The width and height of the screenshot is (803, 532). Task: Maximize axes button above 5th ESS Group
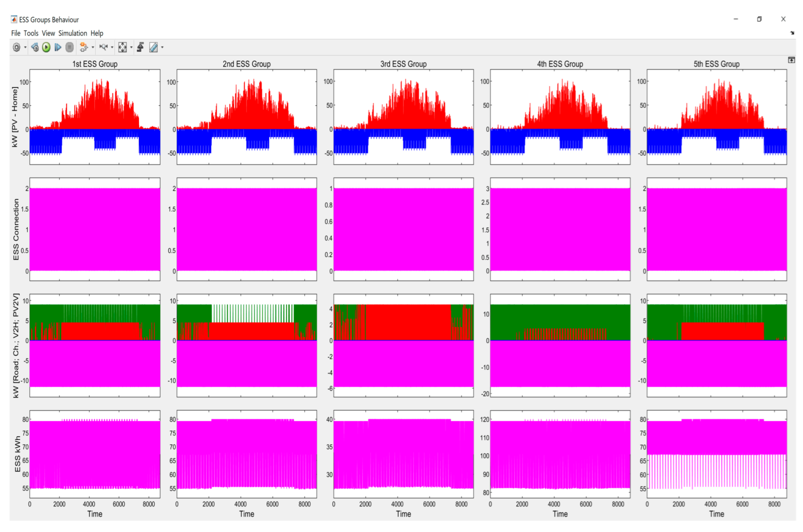[791, 60]
